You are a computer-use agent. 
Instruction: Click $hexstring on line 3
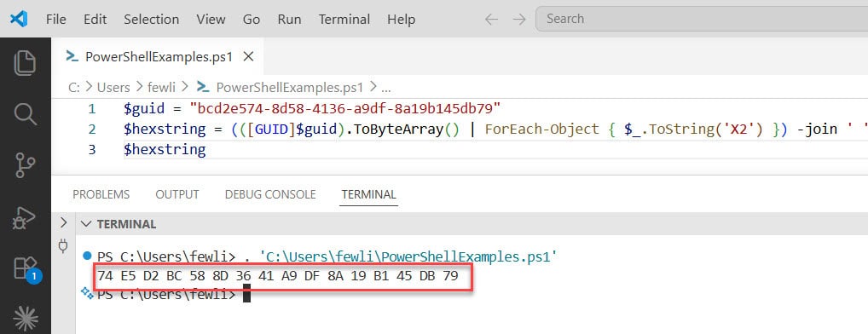165,150
